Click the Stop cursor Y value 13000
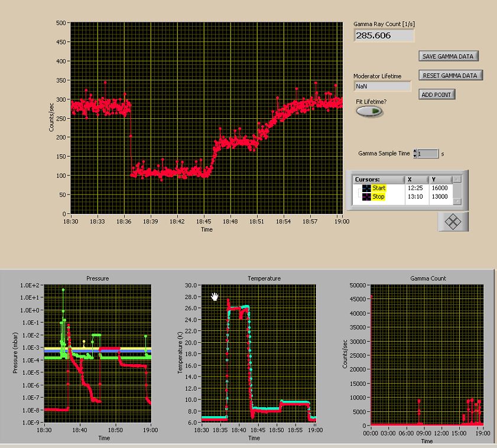497x448 pixels. [439, 196]
